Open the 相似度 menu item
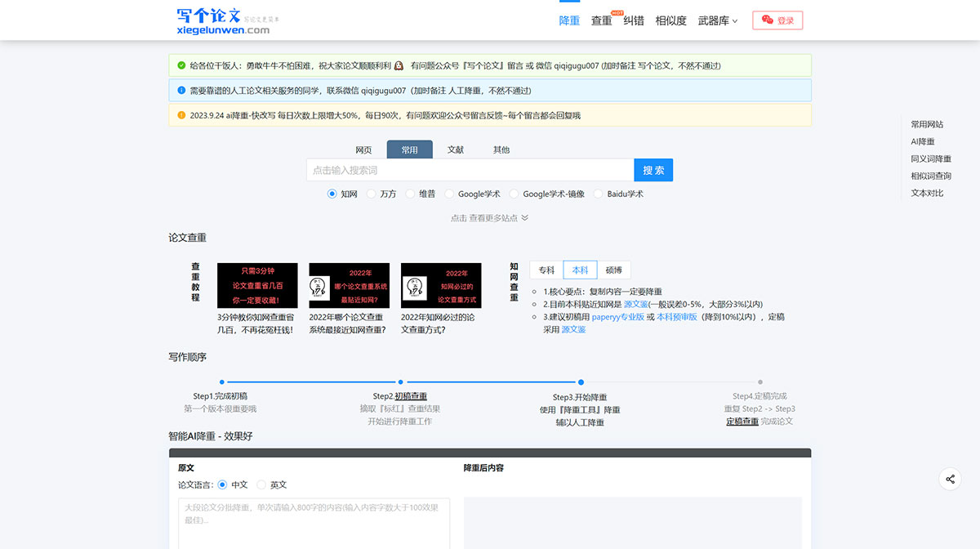 670,20
